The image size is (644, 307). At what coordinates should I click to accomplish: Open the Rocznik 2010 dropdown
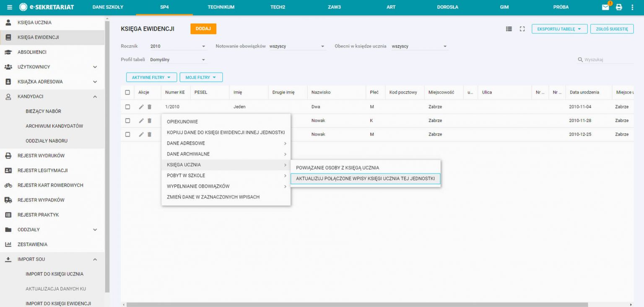pyautogui.click(x=178, y=46)
